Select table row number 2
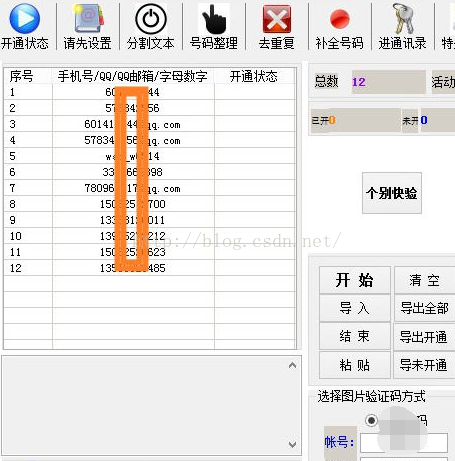Viewport: 455px width, 461px height. [x=150, y=108]
